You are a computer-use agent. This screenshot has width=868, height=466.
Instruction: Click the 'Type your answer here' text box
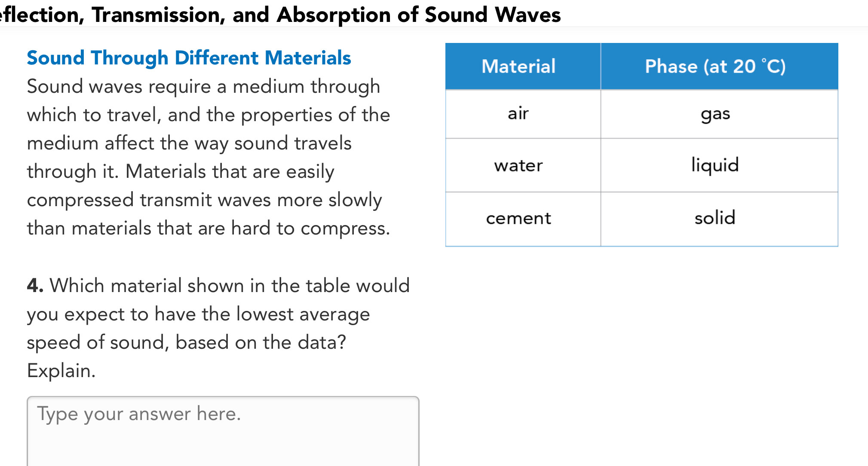coord(223,431)
